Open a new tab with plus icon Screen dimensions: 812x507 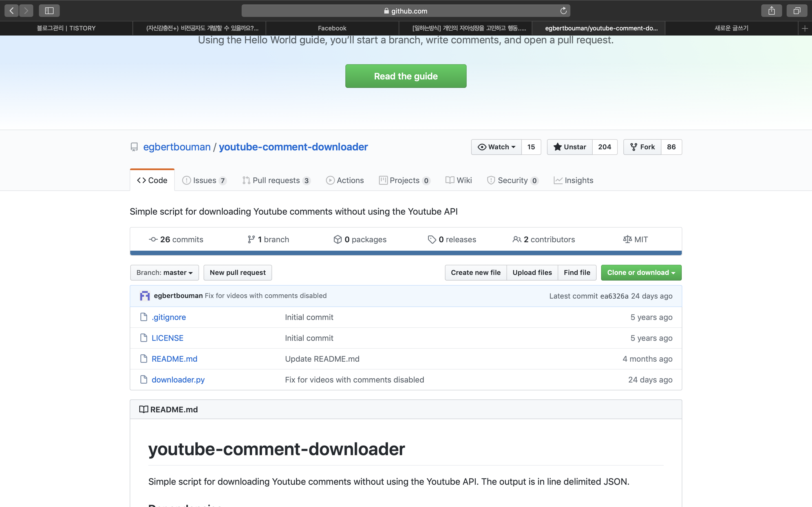805,28
